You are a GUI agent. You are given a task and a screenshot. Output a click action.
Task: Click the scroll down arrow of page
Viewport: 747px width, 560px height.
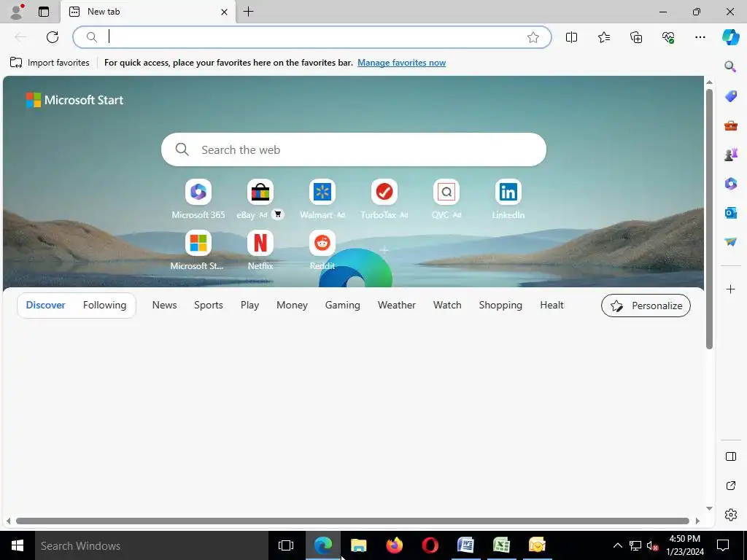click(709, 508)
